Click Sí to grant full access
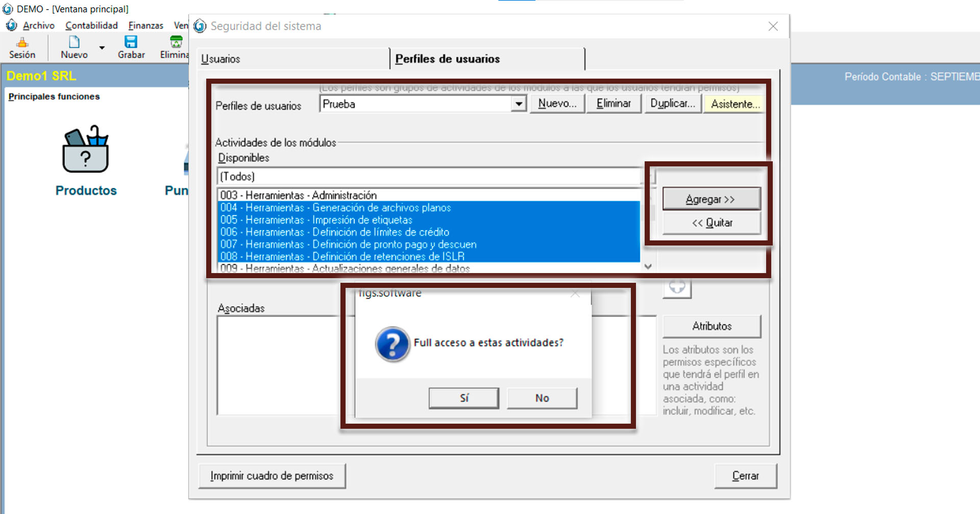The height and width of the screenshot is (514, 980). click(x=463, y=398)
